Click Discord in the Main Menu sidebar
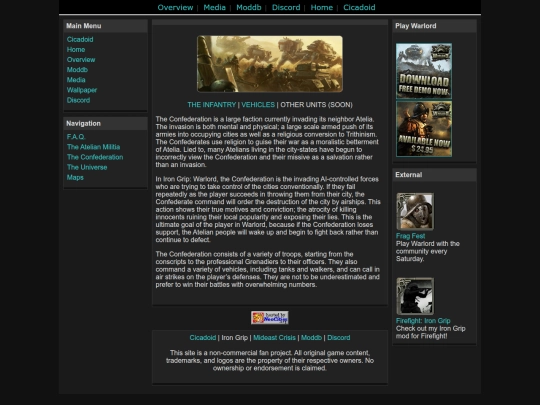540x405 pixels. point(78,100)
